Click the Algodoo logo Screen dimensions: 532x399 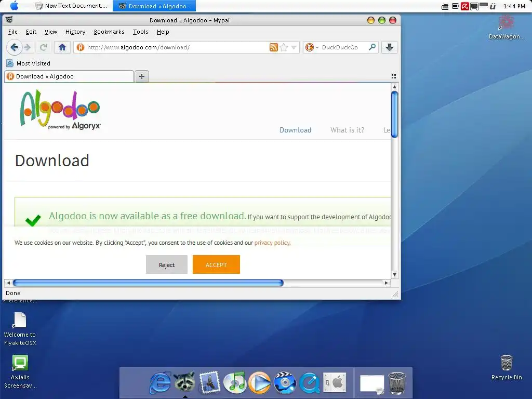coord(60,110)
